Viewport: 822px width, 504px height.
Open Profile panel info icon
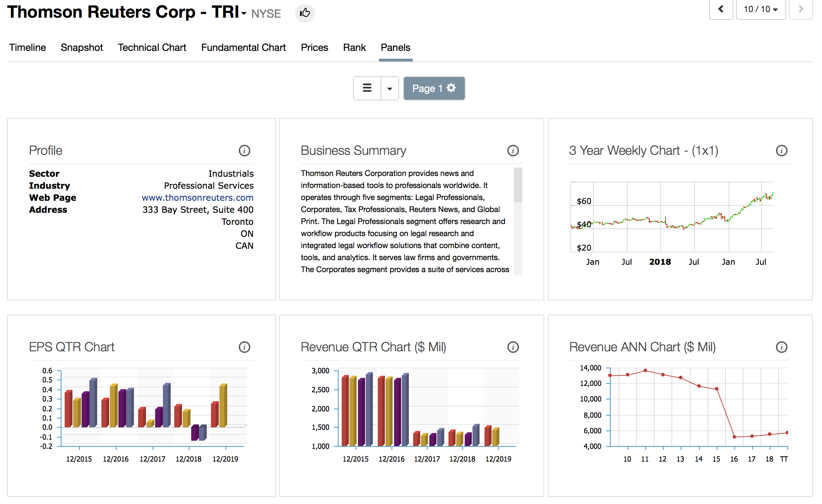(x=244, y=151)
